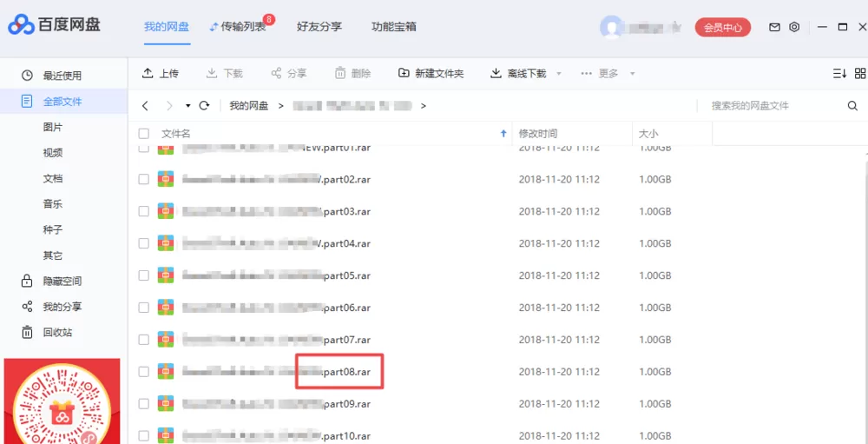The image size is (868, 444).
Task: Open the 好友分享 tab
Action: click(x=319, y=27)
